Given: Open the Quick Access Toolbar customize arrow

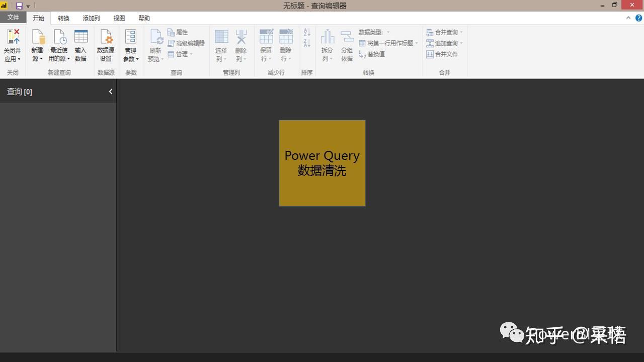Looking at the screenshot, I should 28,6.
